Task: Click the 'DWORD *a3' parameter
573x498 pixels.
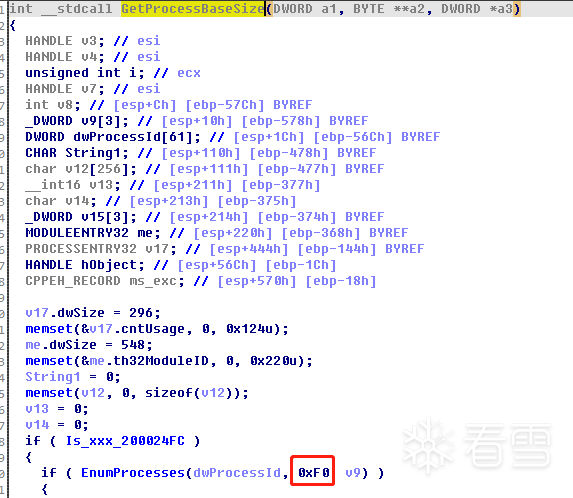Action: 477,8
